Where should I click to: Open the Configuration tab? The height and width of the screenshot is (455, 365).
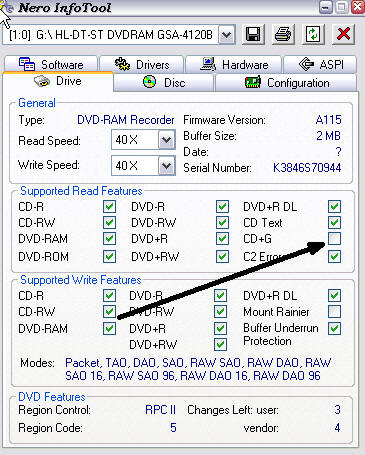[x=286, y=82]
